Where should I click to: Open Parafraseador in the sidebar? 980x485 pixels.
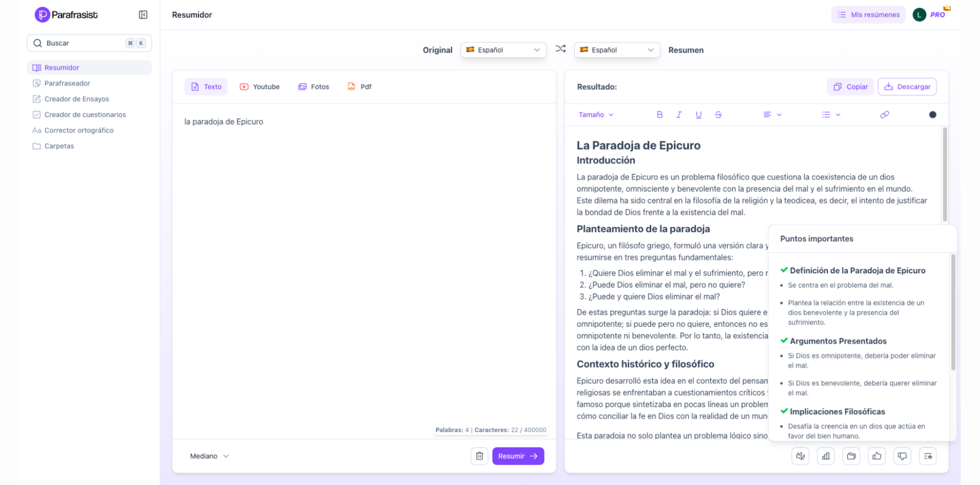pos(67,83)
